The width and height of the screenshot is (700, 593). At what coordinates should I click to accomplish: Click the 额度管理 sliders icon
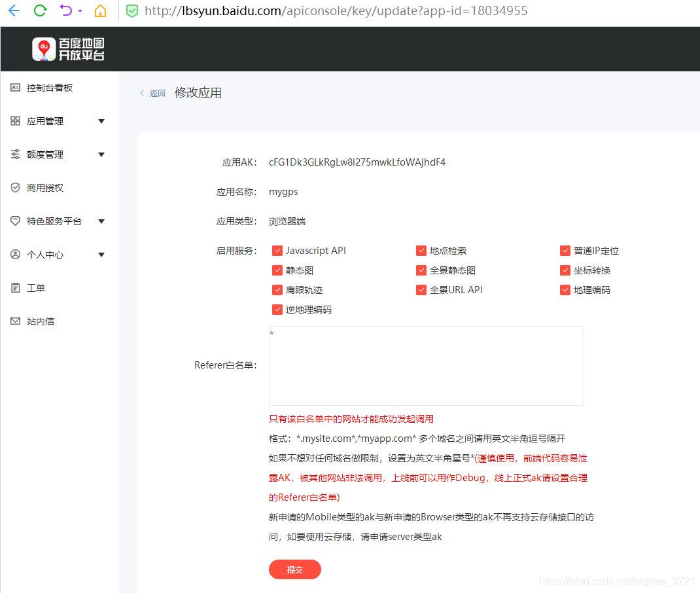pos(15,154)
